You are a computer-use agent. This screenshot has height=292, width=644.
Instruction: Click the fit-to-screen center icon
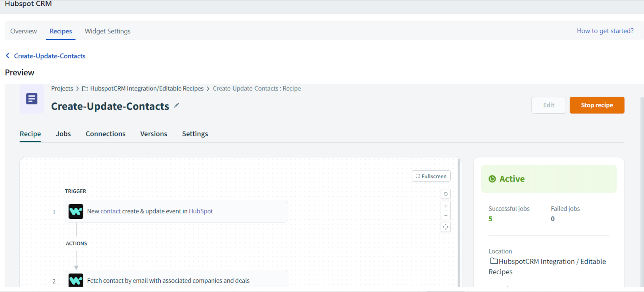click(446, 227)
